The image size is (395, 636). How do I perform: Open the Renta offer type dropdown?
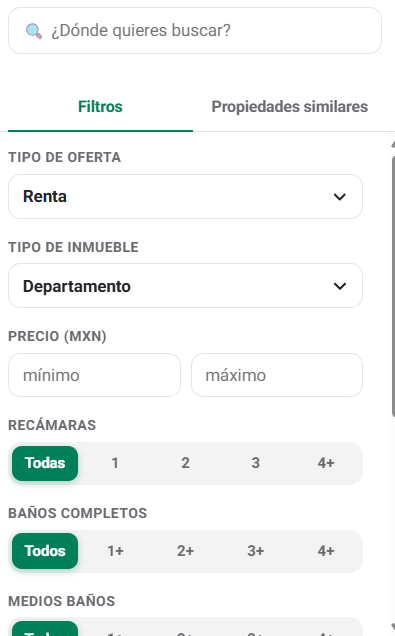pos(185,197)
